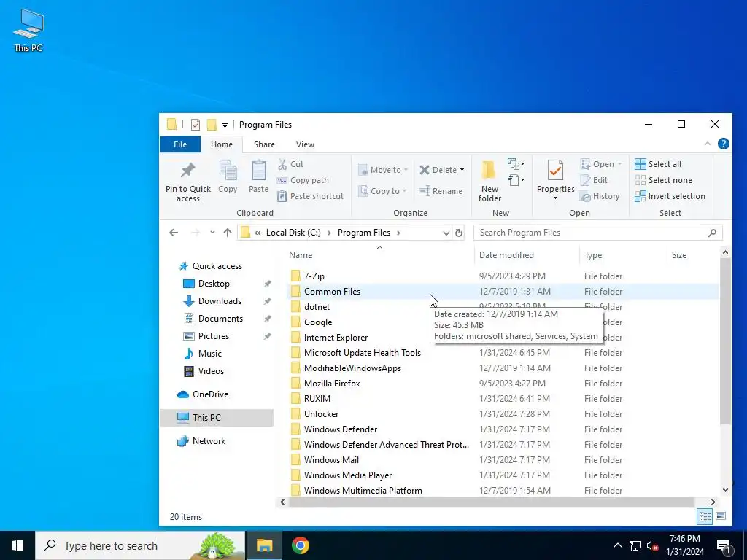Select the 7-Zip folder

click(314, 276)
